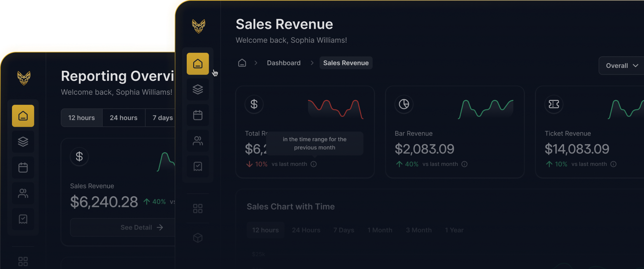The height and width of the screenshot is (269, 644).
Task: Click the dollar icon on the Total Revenue card
Action: (254, 104)
